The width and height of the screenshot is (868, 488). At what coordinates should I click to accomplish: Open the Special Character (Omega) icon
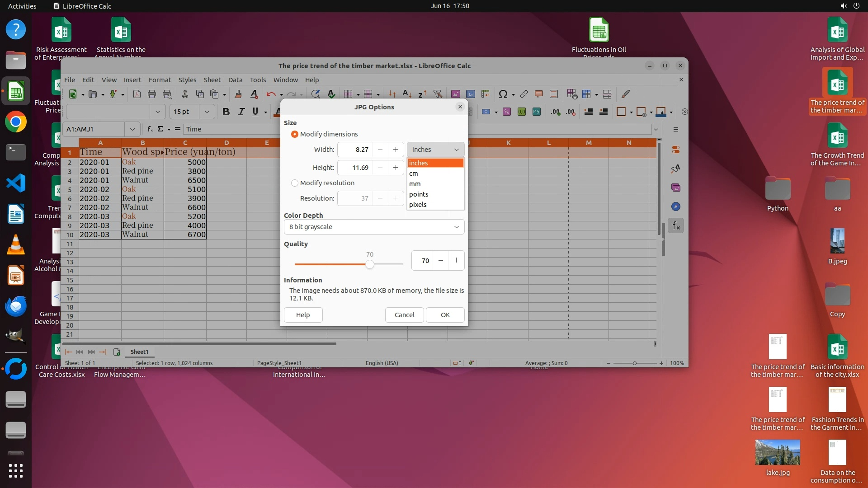[503, 94]
